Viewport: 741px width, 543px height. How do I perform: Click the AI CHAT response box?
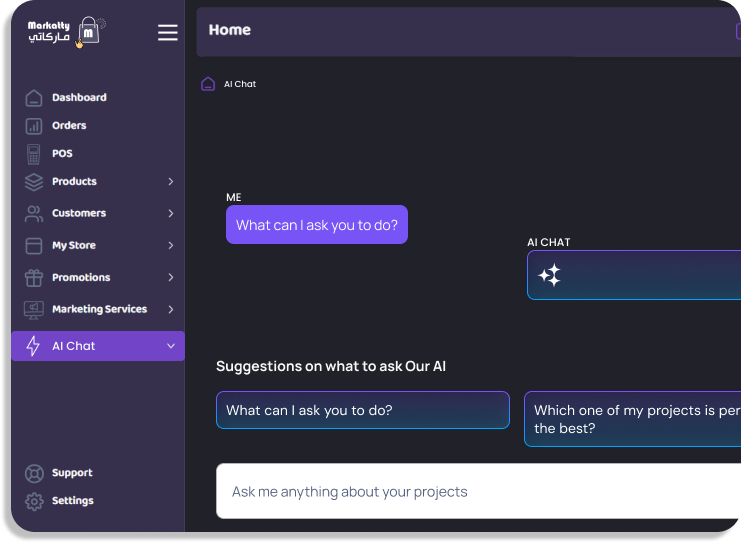[x=634, y=275]
